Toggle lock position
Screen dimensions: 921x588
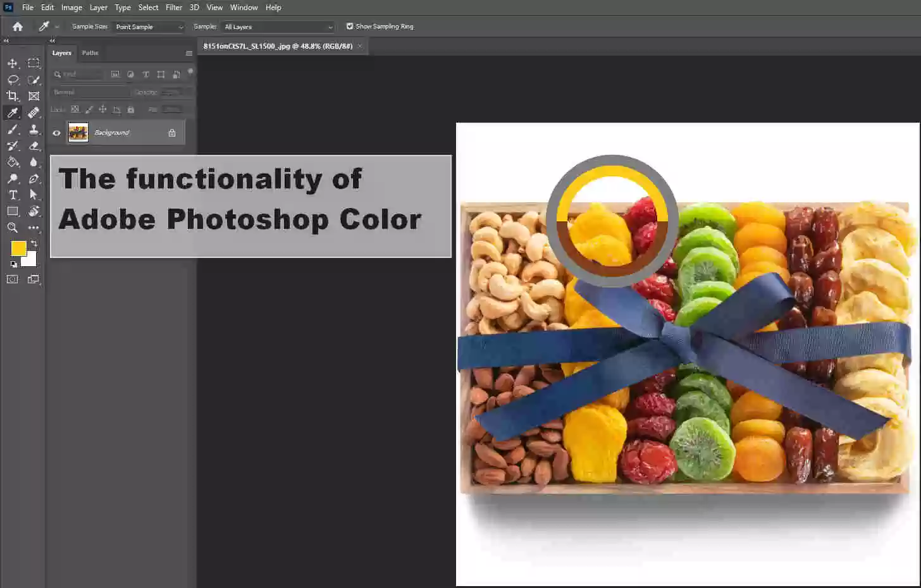coord(102,109)
